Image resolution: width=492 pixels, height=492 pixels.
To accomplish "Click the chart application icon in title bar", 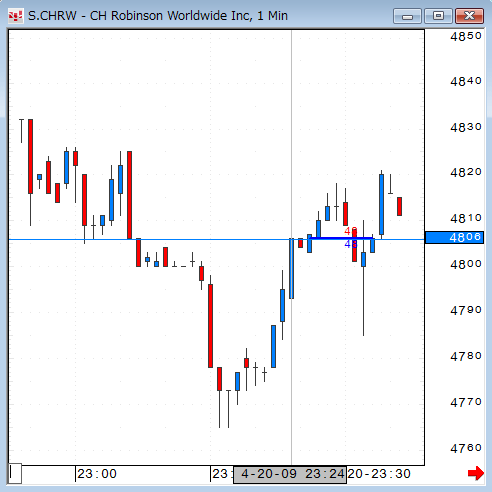I will (15, 16).
